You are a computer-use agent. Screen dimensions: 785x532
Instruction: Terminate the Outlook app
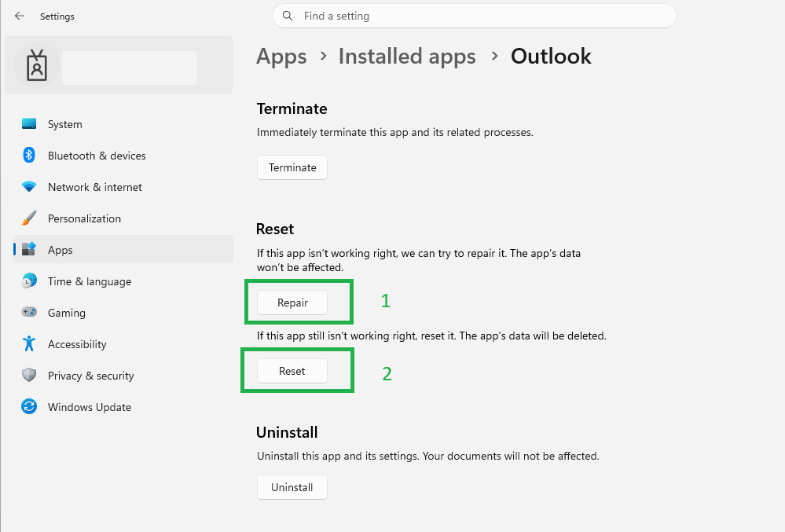coord(292,167)
